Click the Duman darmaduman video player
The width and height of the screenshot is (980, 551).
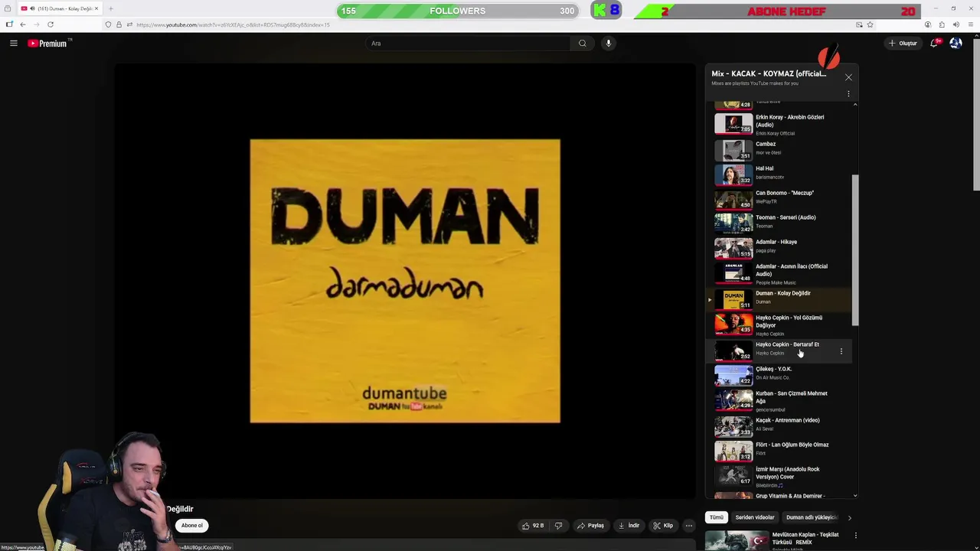click(x=405, y=281)
